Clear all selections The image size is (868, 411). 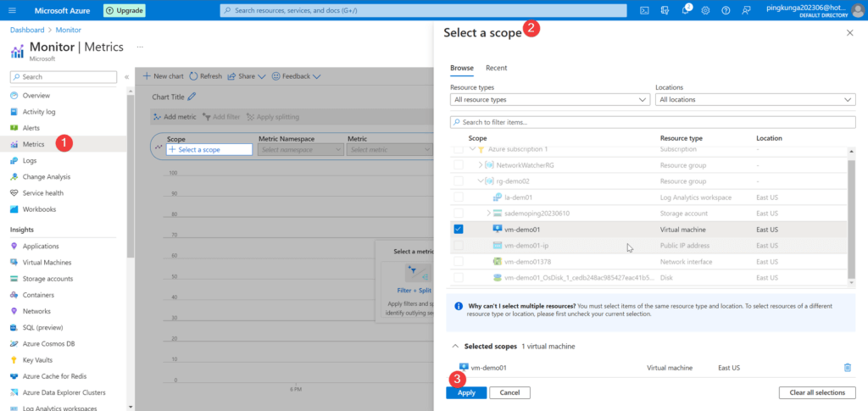coord(817,392)
